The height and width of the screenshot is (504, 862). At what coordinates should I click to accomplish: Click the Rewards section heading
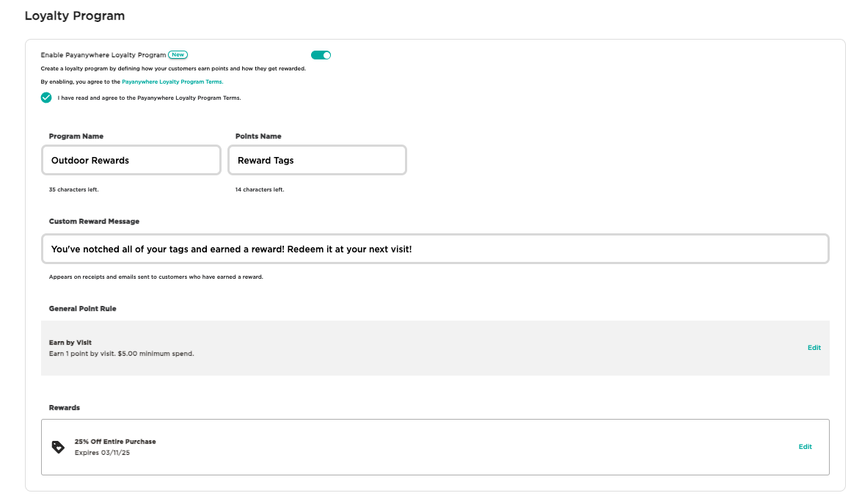(x=65, y=408)
